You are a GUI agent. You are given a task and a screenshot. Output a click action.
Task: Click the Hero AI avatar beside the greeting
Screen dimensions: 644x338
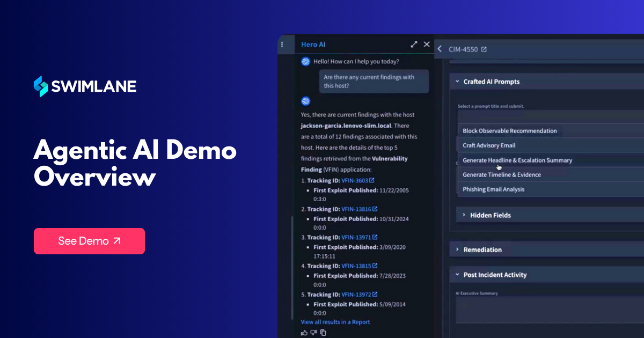tap(306, 61)
